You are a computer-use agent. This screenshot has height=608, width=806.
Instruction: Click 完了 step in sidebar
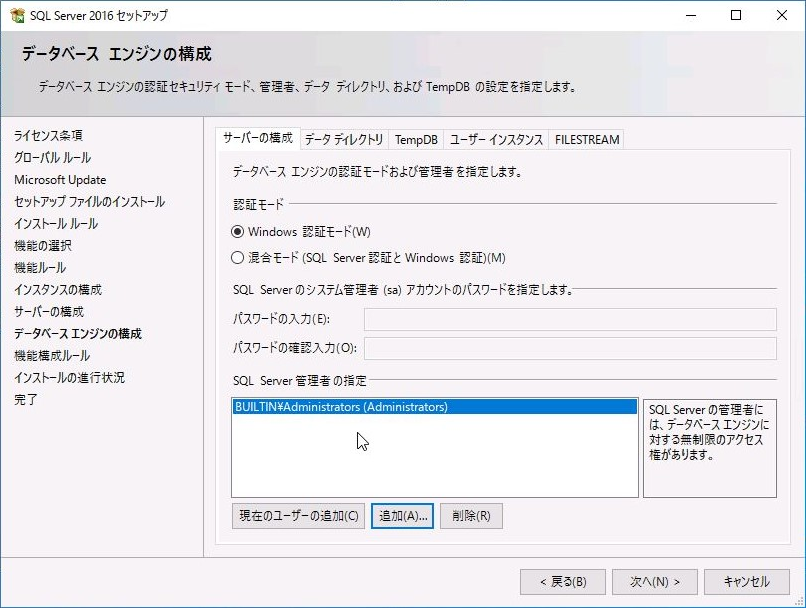(26, 400)
